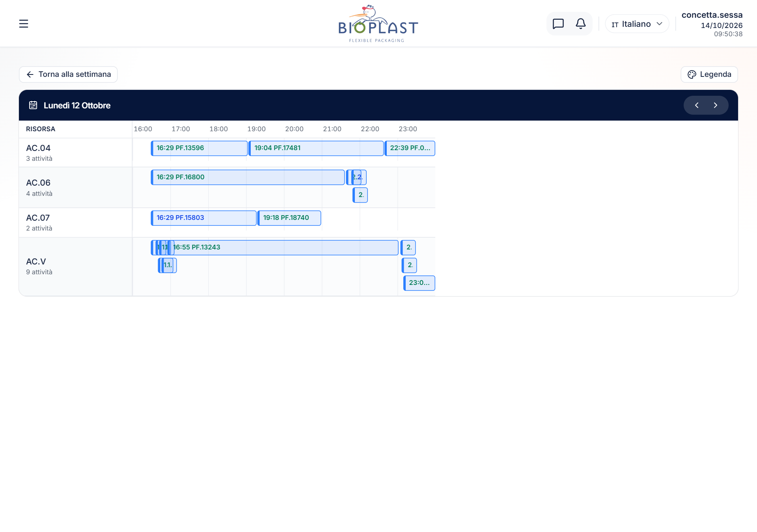The height and width of the screenshot is (532, 757).
Task: Click Torna alla settimana button
Action: (68, 74)
